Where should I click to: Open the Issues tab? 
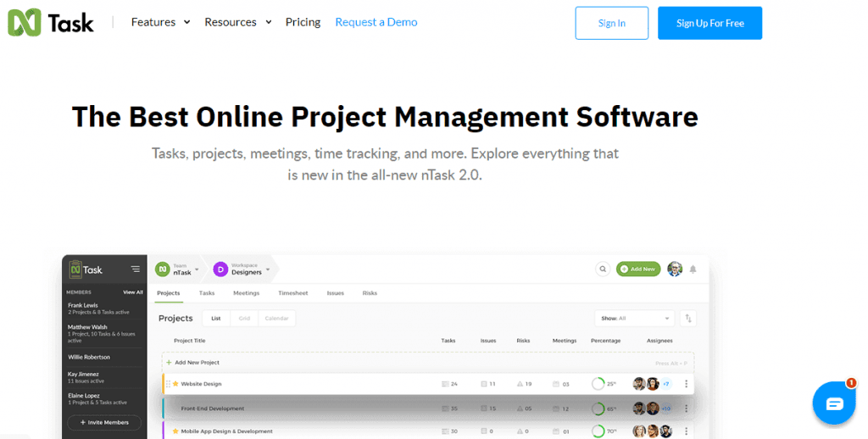tap(336, 293)
